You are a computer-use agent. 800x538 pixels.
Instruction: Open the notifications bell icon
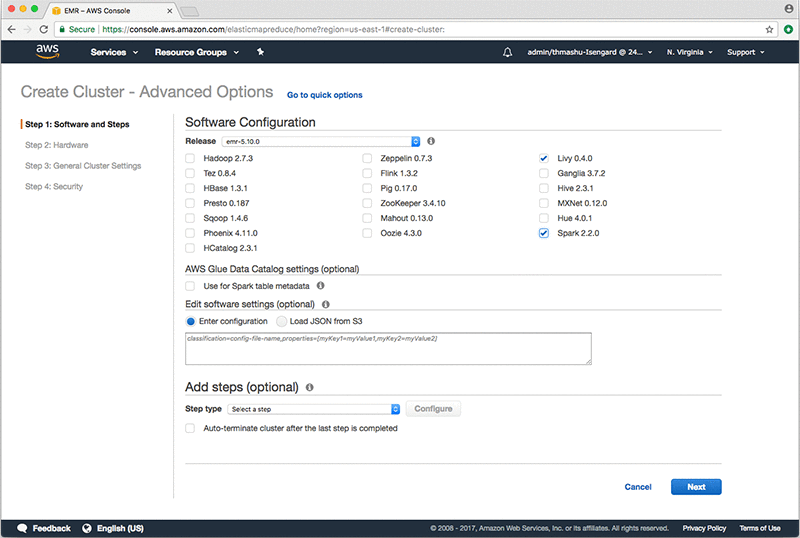click(x=507, y=52)
